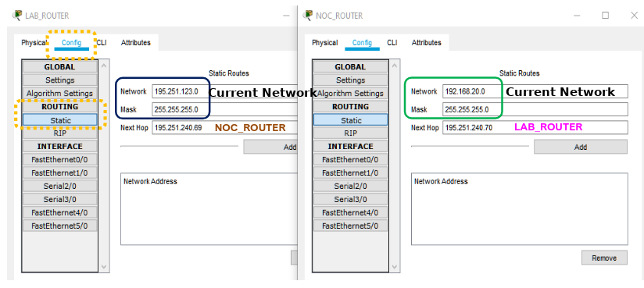Screen dimensions: 644x288
Task: Open FastEthernet0/0 interface in LAB_ROUTER
Action: pyautogui.click(x=60, y=159)
